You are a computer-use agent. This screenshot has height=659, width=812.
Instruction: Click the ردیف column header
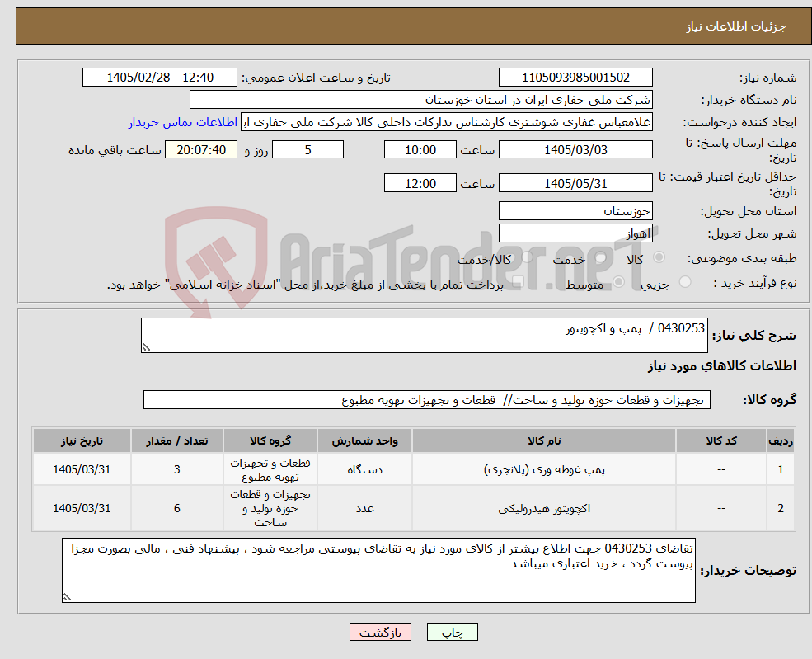781,441
